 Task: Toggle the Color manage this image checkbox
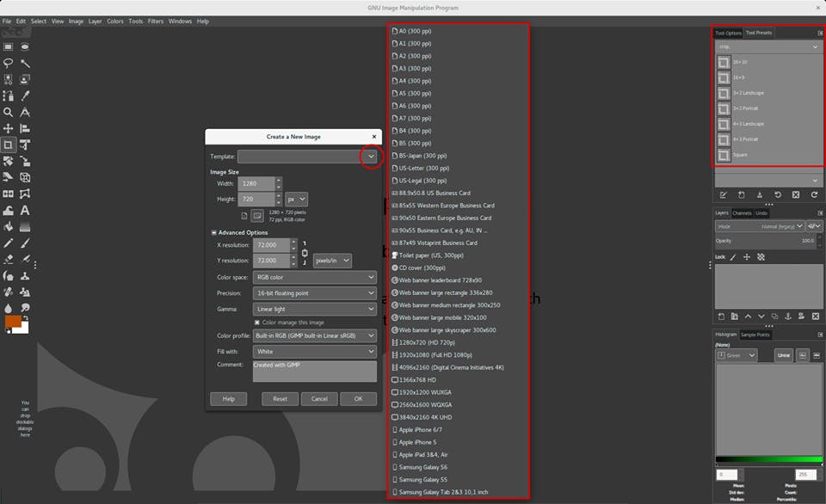[256, 323]
